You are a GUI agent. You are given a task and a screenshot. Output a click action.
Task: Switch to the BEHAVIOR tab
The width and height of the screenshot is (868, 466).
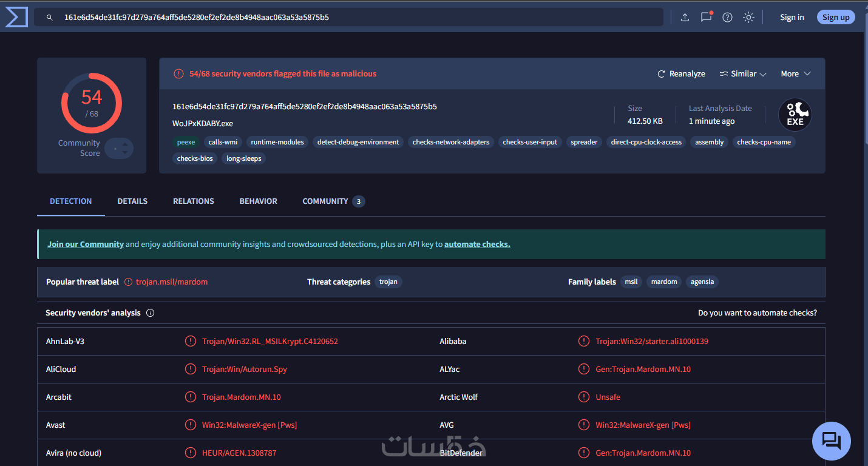pos(259,201)
